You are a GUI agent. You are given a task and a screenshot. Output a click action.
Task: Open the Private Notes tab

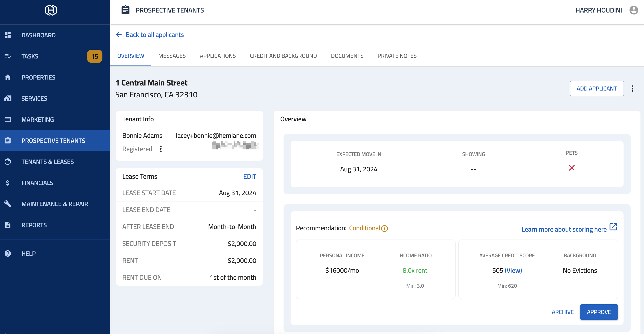[x=397, y=56]
